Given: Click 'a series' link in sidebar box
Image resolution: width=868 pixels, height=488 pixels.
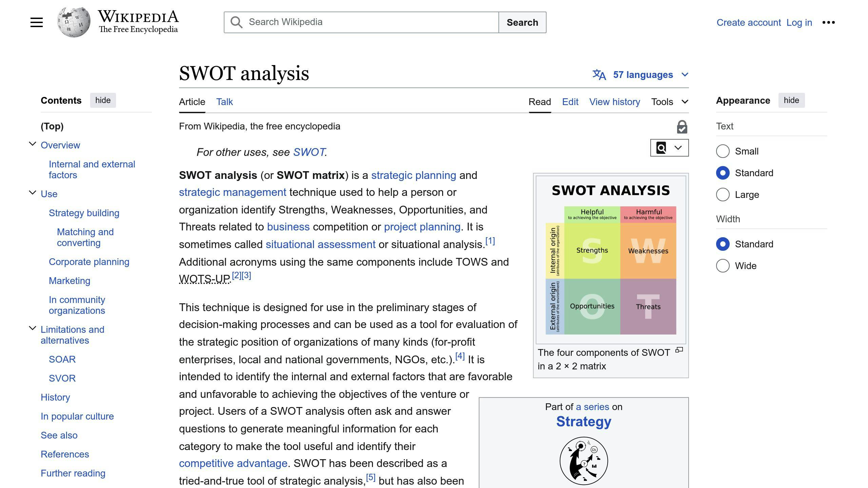Looking at the screenshot, I should (592, 407).
